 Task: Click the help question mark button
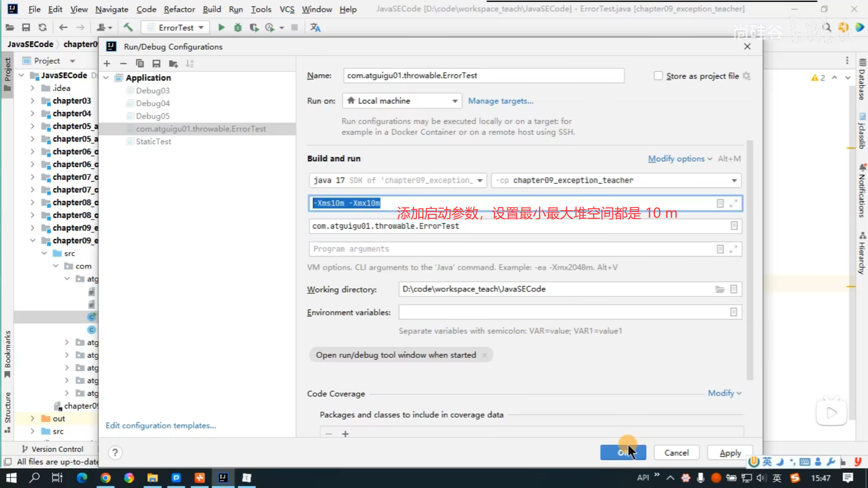(x=115, y=452)
